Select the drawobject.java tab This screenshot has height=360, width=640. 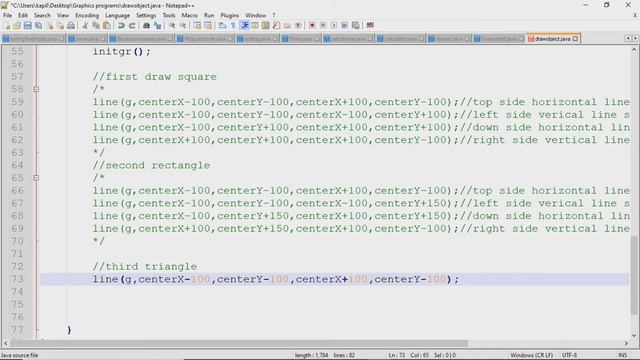coord(552,39)
